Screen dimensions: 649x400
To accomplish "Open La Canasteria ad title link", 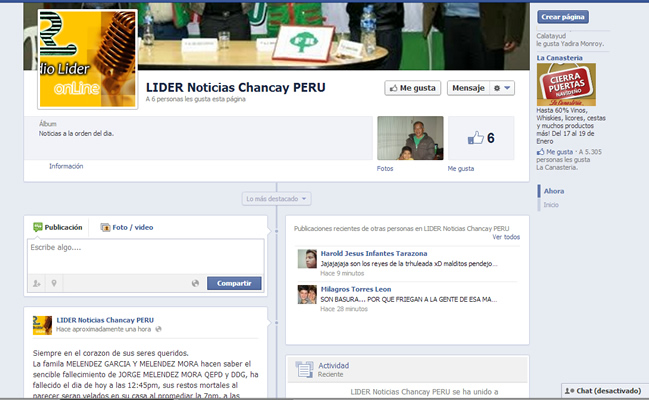I will [560, 58].
